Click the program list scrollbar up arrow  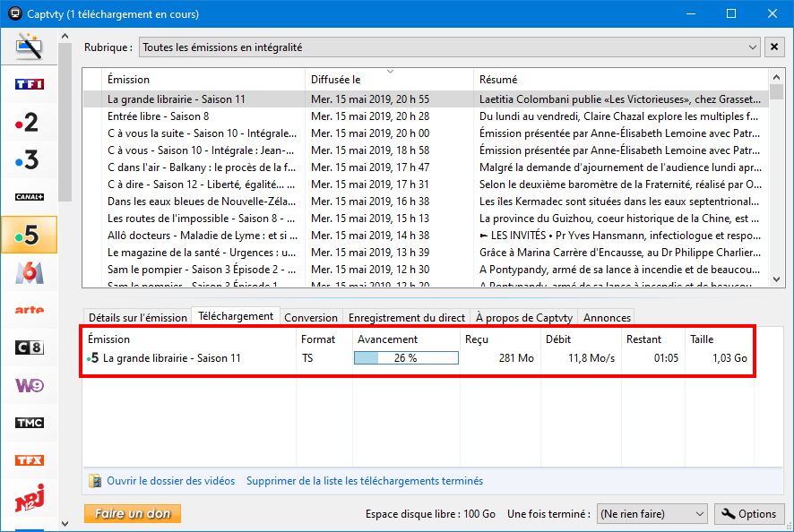776,77
